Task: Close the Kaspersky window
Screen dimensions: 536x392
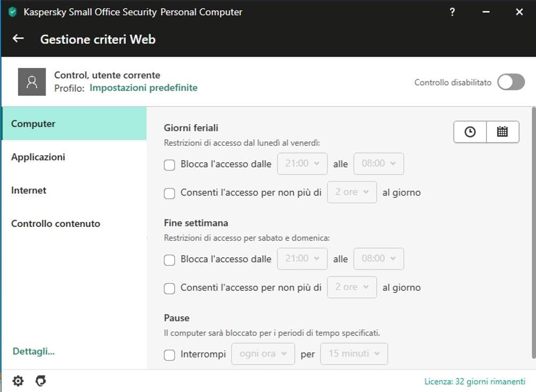Action: pyautogui.click(x=519, y=12)
